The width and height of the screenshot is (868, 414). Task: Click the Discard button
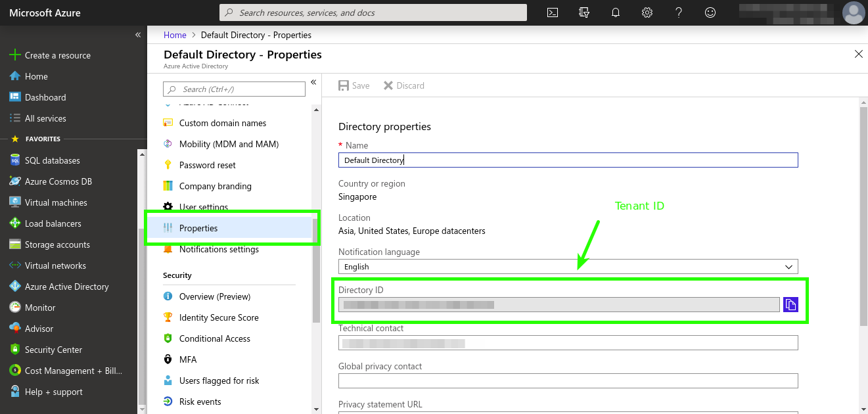tap(403, 85)
